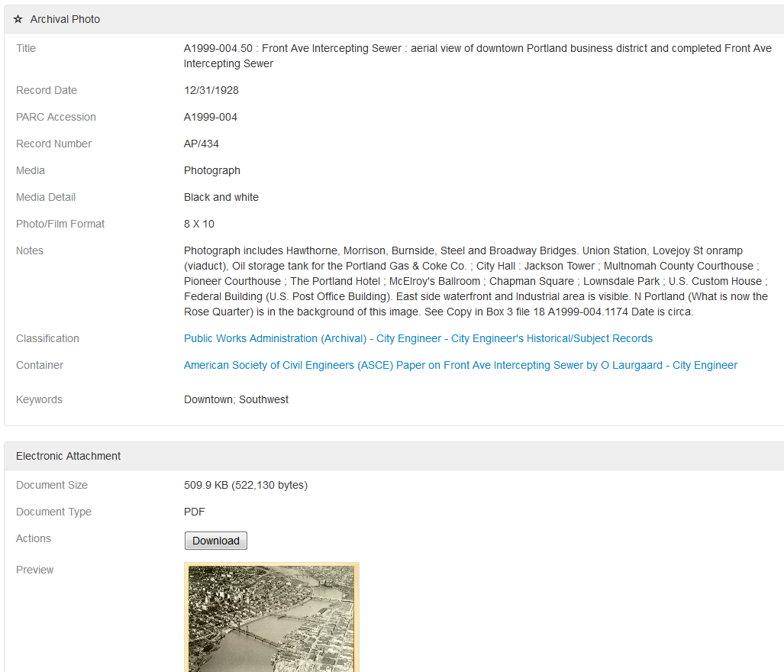Select the Media Detail field label
This screenshot has width=784, height=672.
point(46,198)
